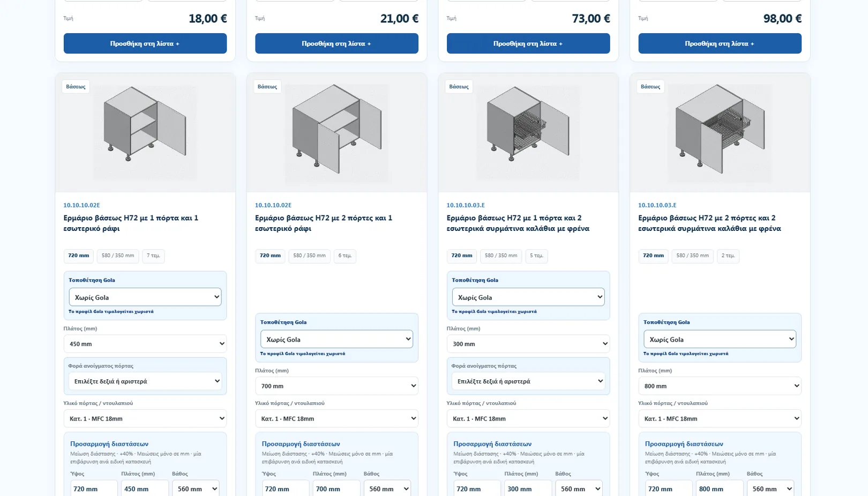Click the 'Βάσεως' badge on 2-door 1-shelf card
This screenshot has height=496, width=868.
coord(267,86)
